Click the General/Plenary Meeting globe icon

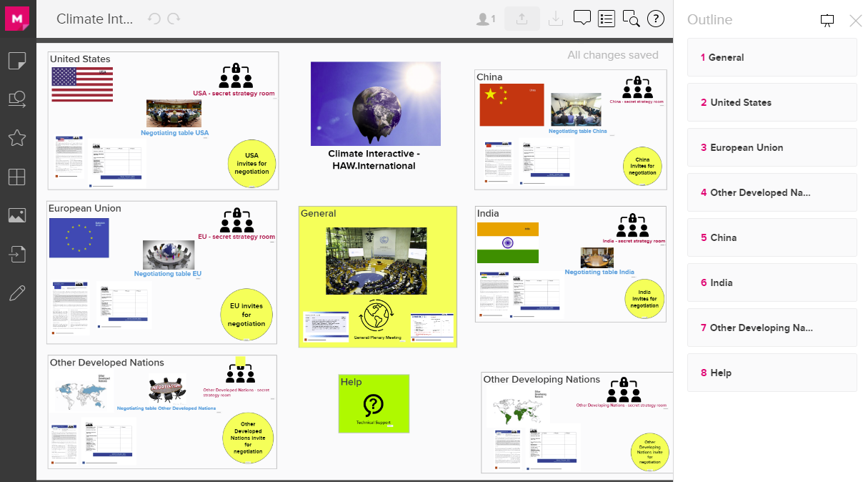click(377, 316)
